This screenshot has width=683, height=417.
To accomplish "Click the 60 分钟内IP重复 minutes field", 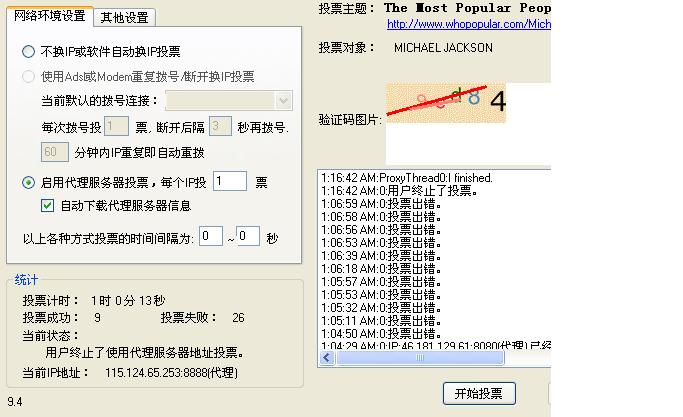I will [x=55, y=152].
